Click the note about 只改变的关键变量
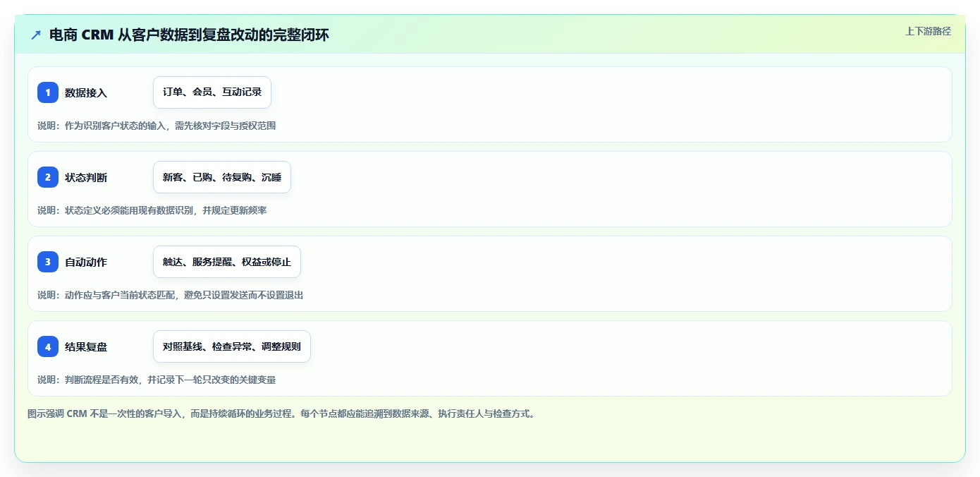This screenshot has height=477, width=980. click(x=157, y=380)
